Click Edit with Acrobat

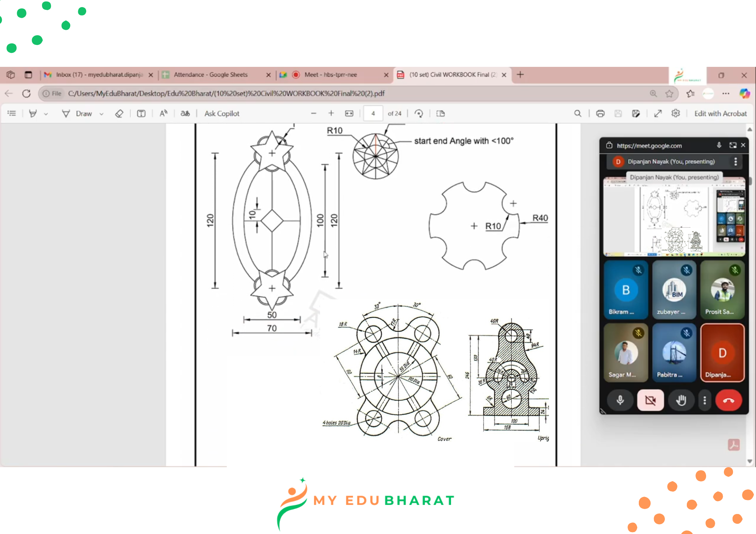[720, 114]
